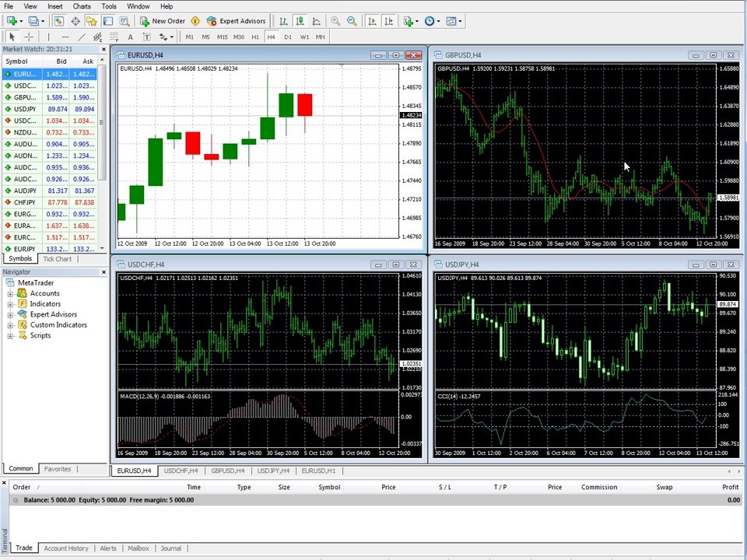Open the Templates dropdown arrow
Screen dimensions: 747x560
tap(460, 21)
